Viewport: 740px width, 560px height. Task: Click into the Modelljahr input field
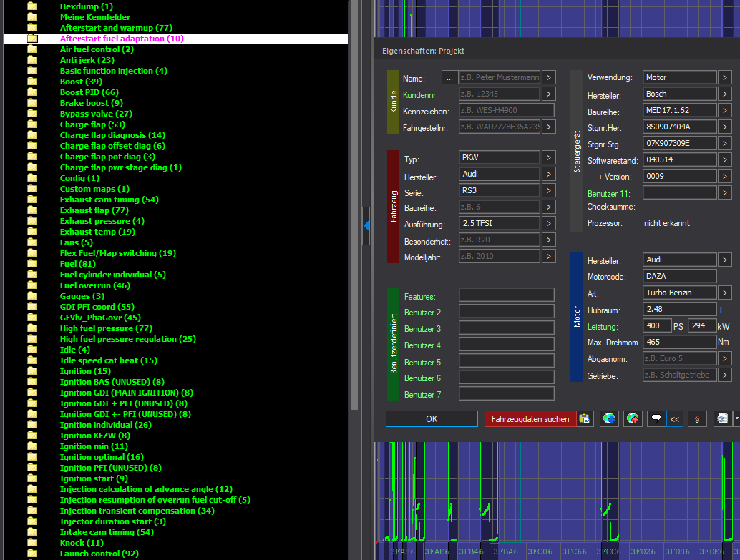(500, 256)
